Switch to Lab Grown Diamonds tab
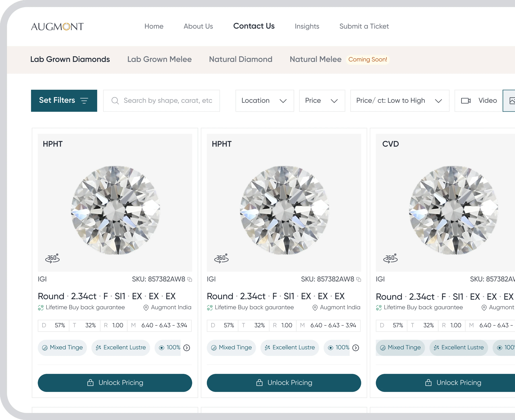Image resolution: width=515 pixels, height=420 pixels. tap(70, 59)
